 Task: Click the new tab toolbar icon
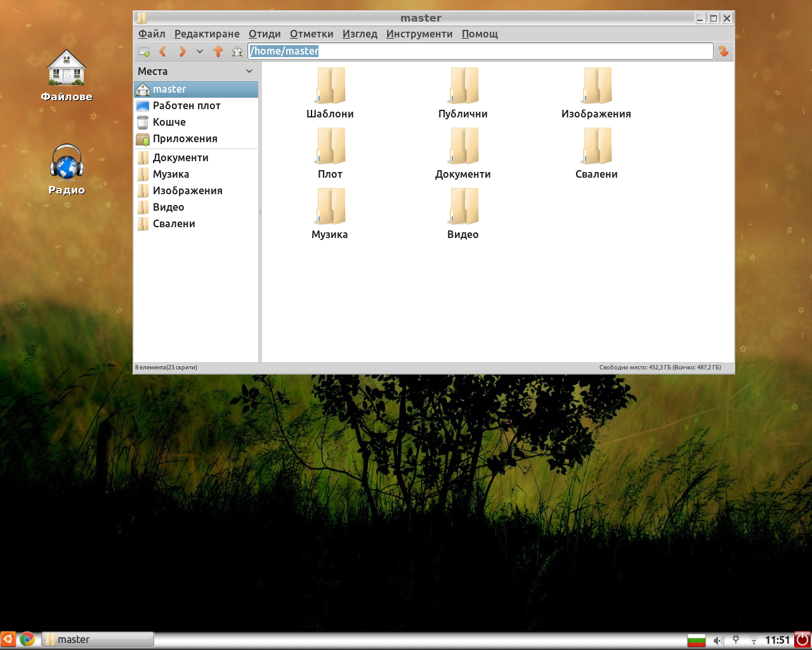144,51
